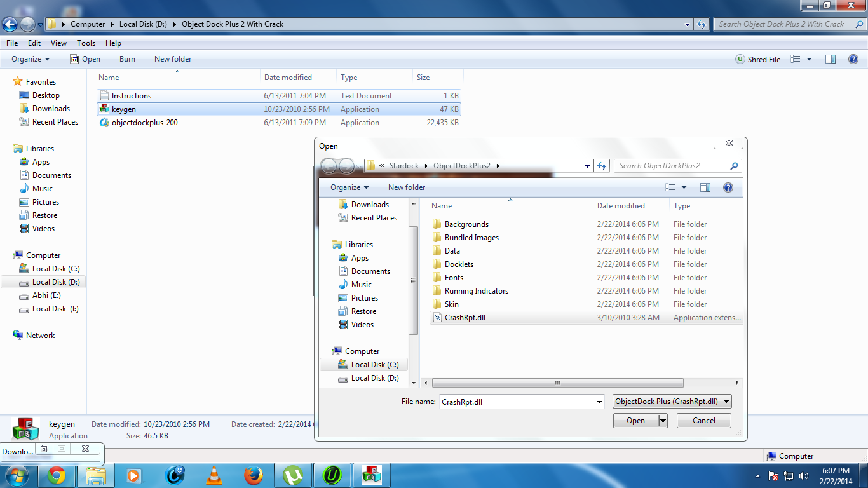868x488 pixels.
Task: Open the Explorer help question-mark icon
Action: (x=853, y=59)
